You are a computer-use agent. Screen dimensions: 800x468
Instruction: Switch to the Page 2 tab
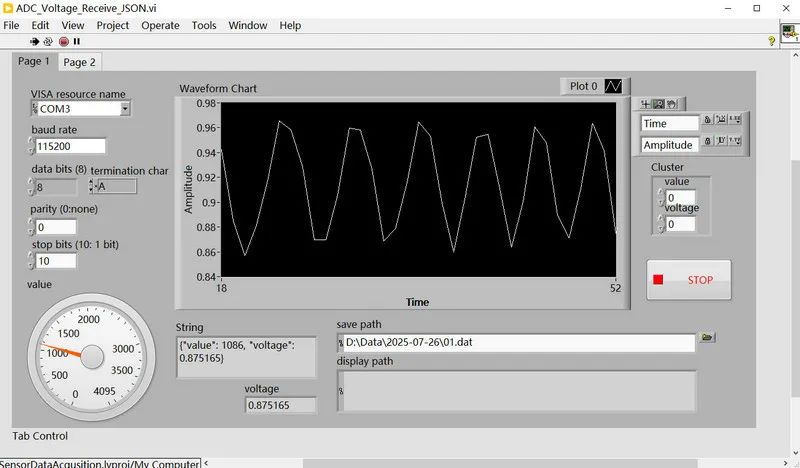point(80,62)
